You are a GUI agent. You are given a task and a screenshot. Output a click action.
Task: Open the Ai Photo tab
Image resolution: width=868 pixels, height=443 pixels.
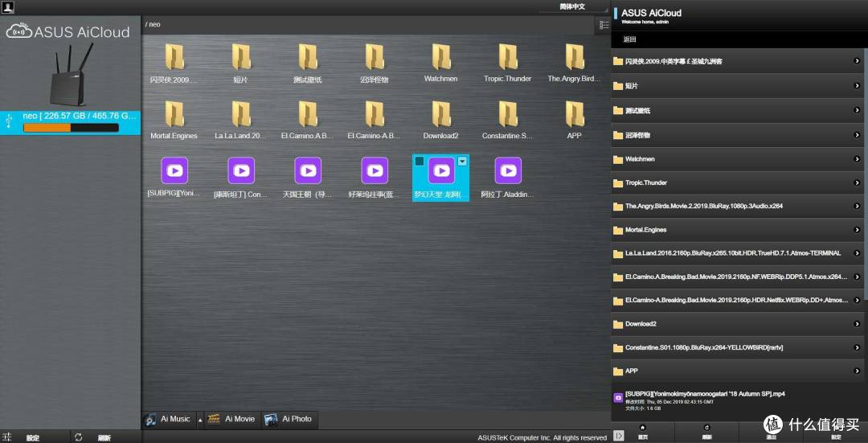(x=289, y=419)
